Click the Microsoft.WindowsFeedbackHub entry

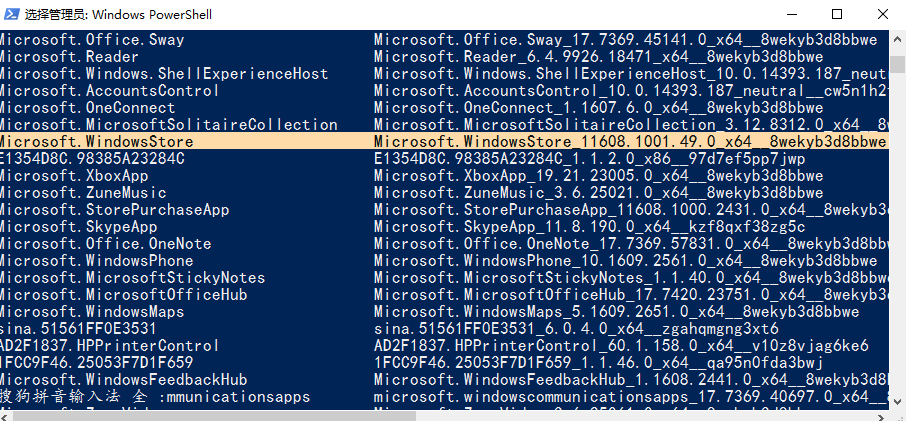(x=123, y=380)
